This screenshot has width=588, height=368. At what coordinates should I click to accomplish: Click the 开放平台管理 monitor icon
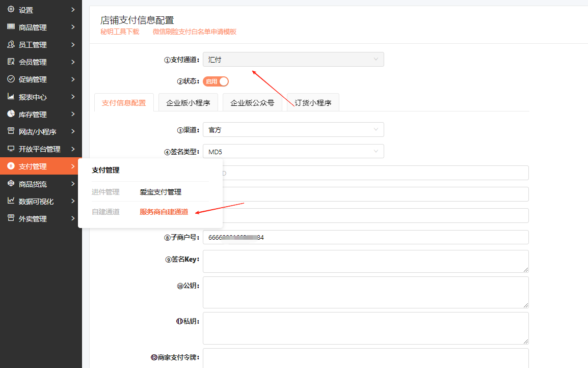11,149
